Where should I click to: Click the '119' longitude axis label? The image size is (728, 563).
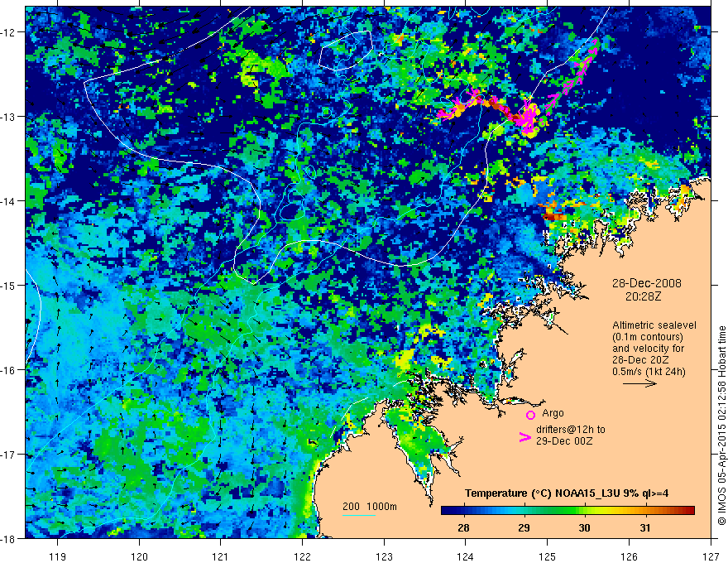pyautogui.click(x=58, y=556)
